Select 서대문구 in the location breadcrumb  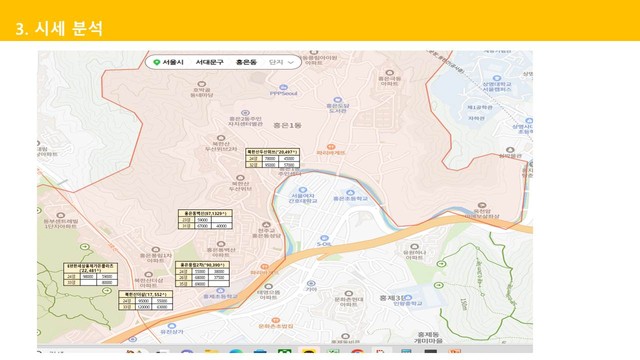coord(209,62)
